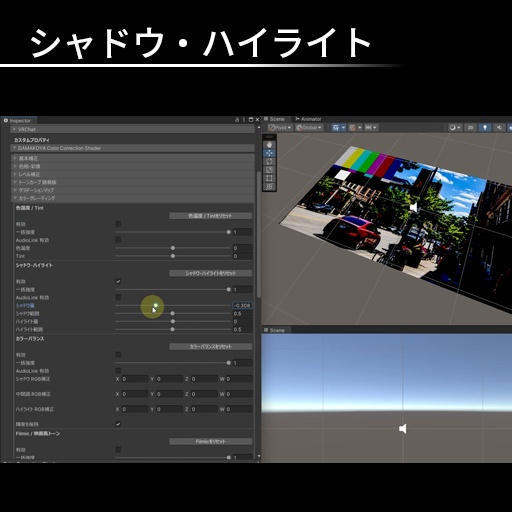Image resolution: width=512 pixels, height=512 pixels.
Task: Switch to upper Scene tab
Action: tap(275, 119)
